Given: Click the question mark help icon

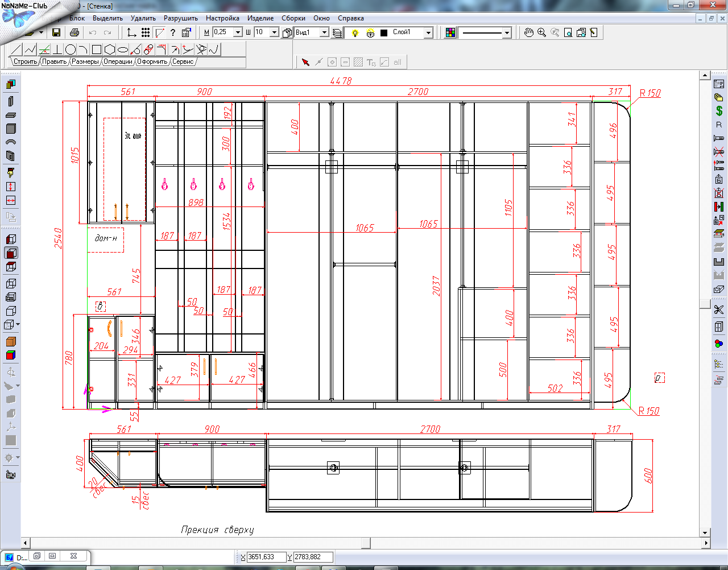Looking at the screenshot, I should [173, 32].
